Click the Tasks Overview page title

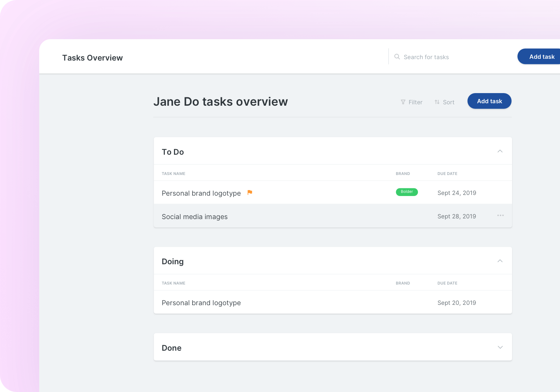click(92, 58)
